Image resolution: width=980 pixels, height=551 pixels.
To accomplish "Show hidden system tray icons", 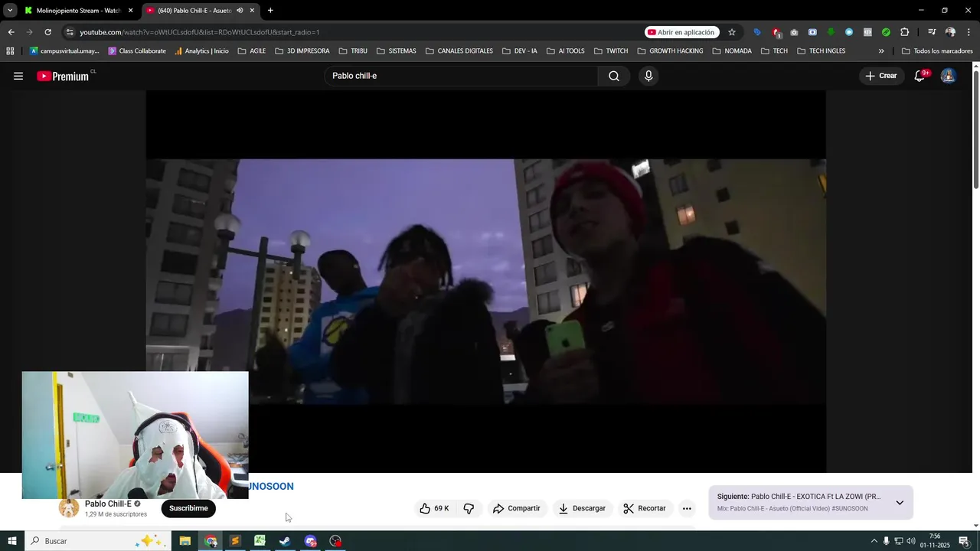I will 874,541.
